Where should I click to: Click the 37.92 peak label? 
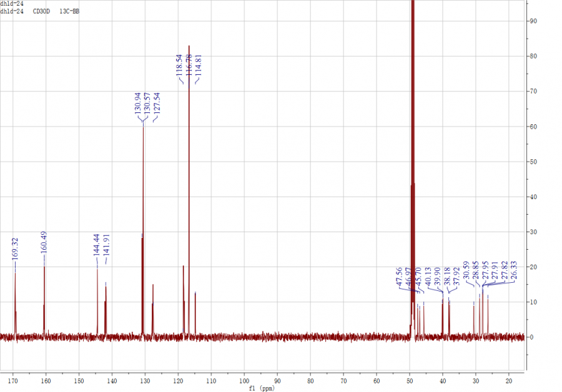(x=456, y=277)
